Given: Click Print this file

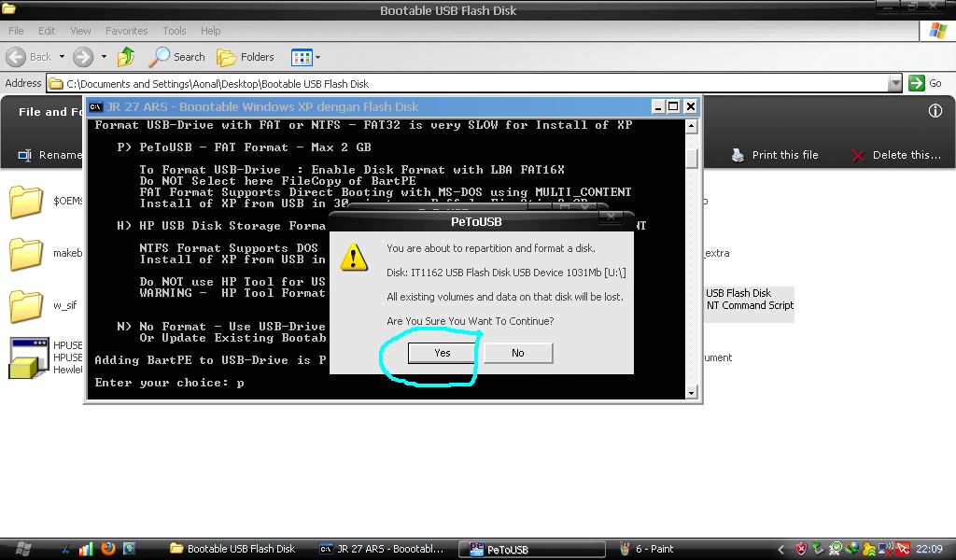Looking at the screenshot, I should click(x=775, y=155).
